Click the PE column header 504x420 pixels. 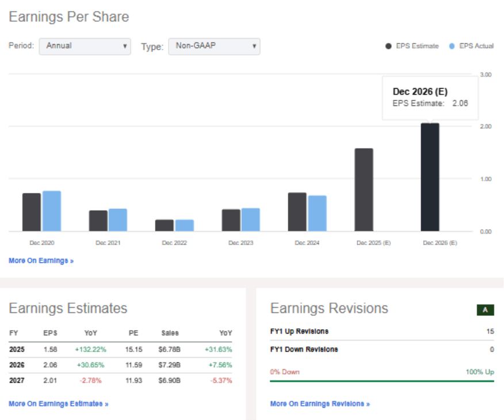[133, 333]
